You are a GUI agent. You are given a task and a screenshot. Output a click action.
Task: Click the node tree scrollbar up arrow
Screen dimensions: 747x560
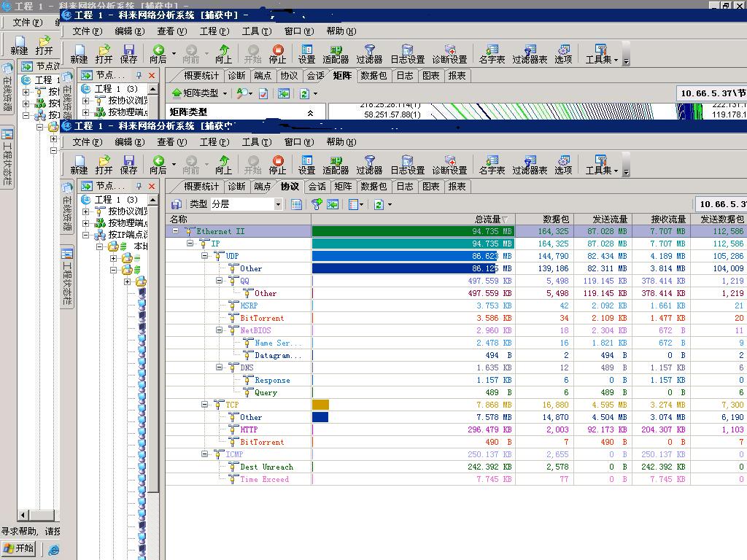154,200
